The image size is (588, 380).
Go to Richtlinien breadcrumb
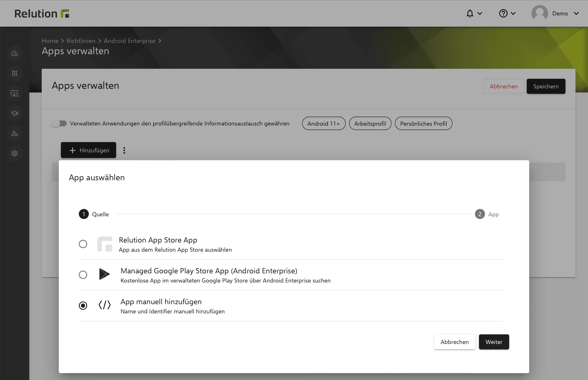click(x=81, y=41)
